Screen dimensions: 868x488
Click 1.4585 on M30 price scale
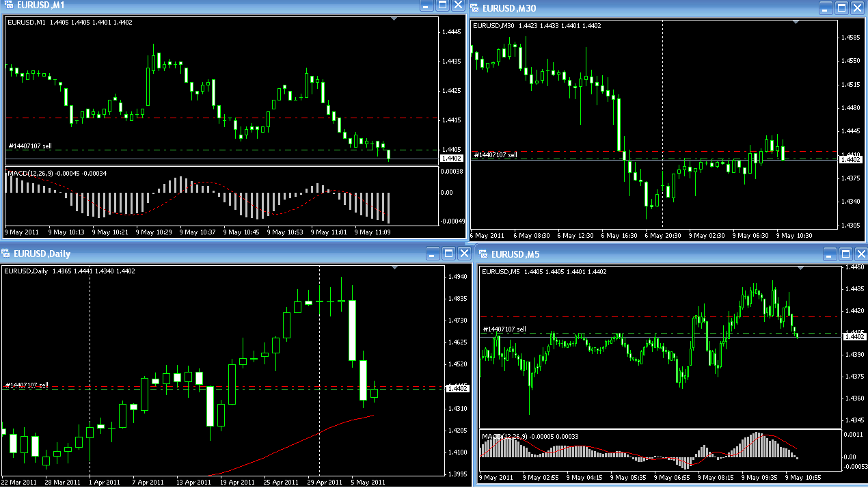coord(851,37)
